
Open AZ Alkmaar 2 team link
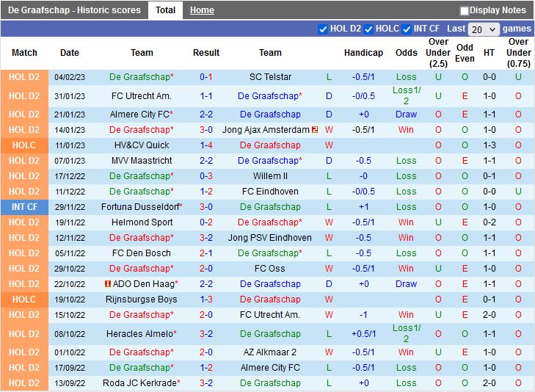(269, 352)
